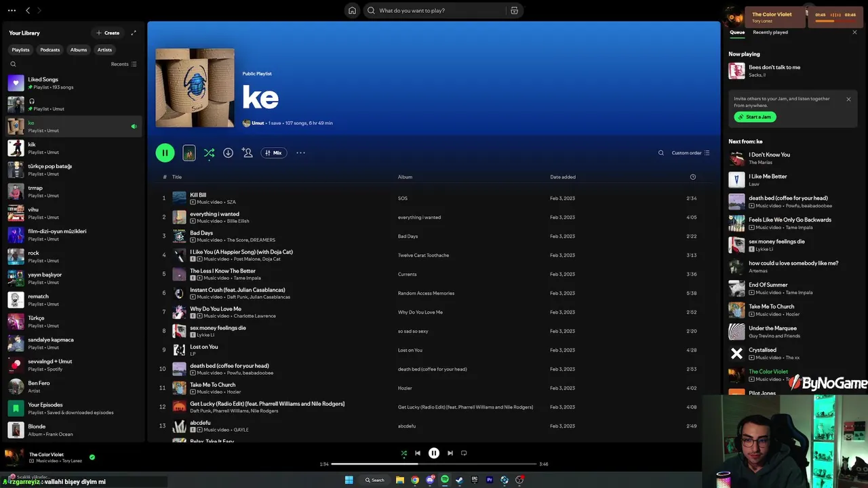Toggle repeat in bottom player bar
This screenshot has height=488, width=868.
(x=464, y=453)
